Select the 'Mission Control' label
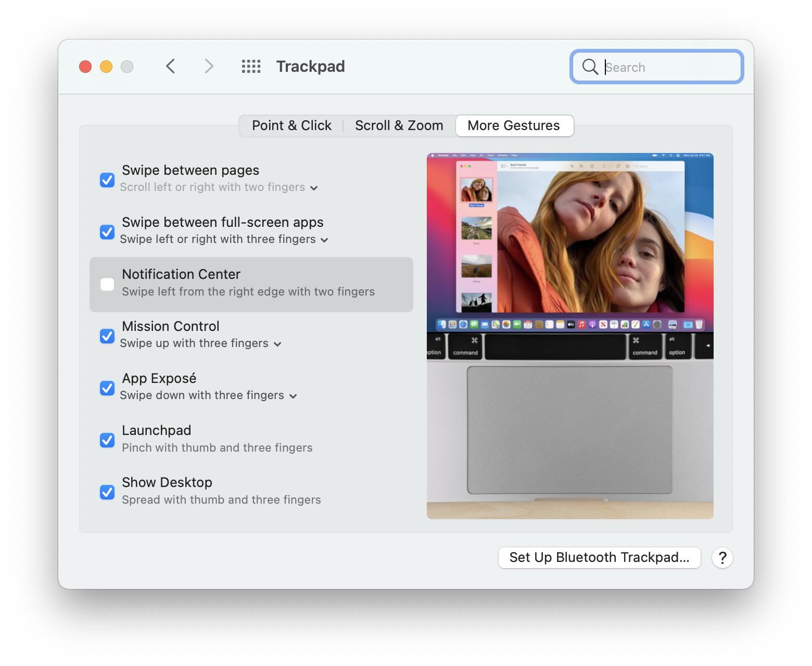The width and height of the screenshot is (812, 666). 171,326
